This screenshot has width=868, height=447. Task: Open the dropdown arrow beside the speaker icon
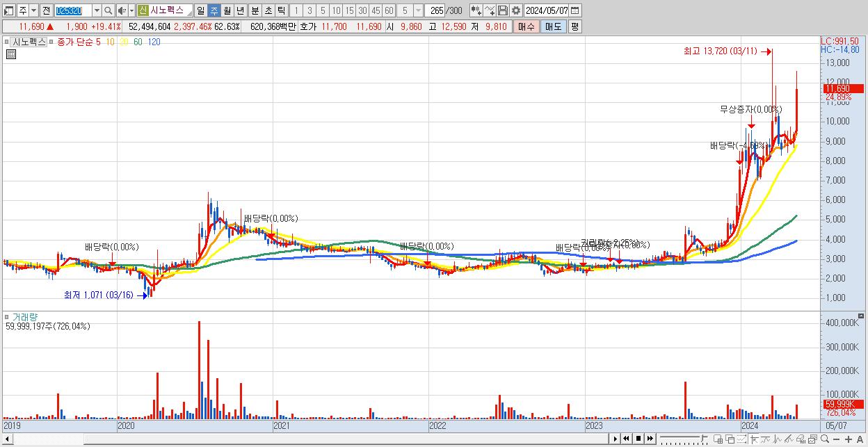click(x=131, y=10)
